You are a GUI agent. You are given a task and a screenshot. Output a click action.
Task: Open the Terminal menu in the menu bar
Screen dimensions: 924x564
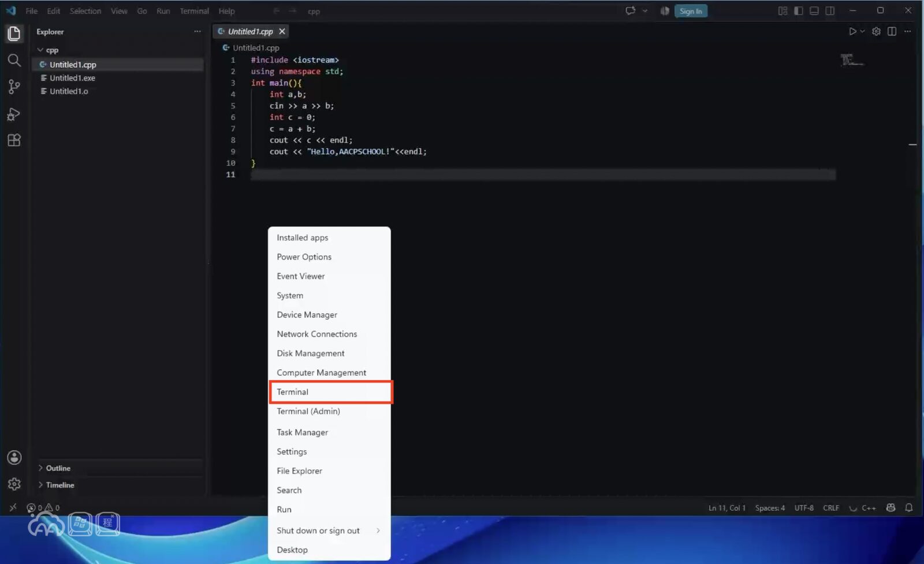(194, 11)
